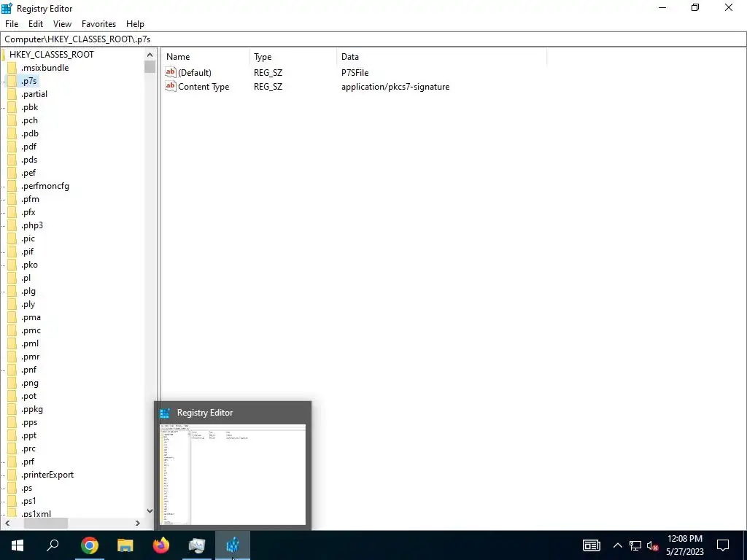Screen dimensions: 747x560
Task: Select the P7SFile data cell
Action: pos(355,73)
